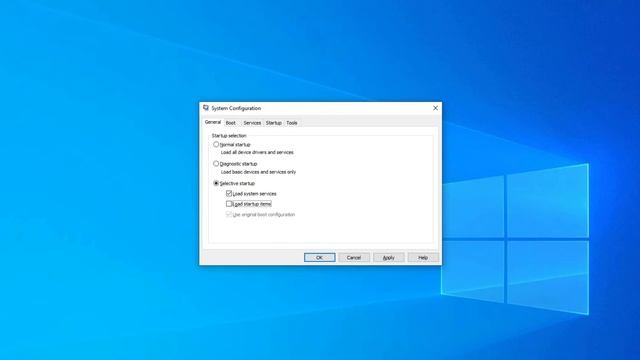The height and width of the screenshot is (360, 640).
Task: Click the System Configuration title bar icon
Action: coord(206,108)
